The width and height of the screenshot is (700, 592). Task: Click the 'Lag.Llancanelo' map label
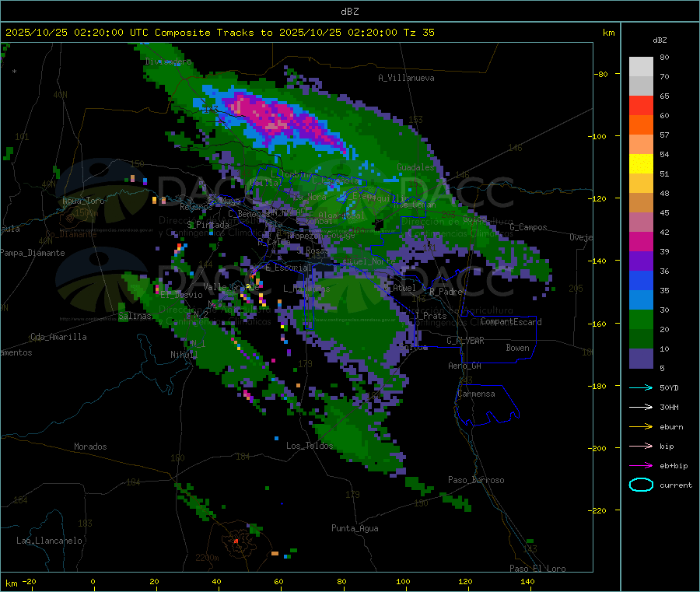(x=49, y=541)
